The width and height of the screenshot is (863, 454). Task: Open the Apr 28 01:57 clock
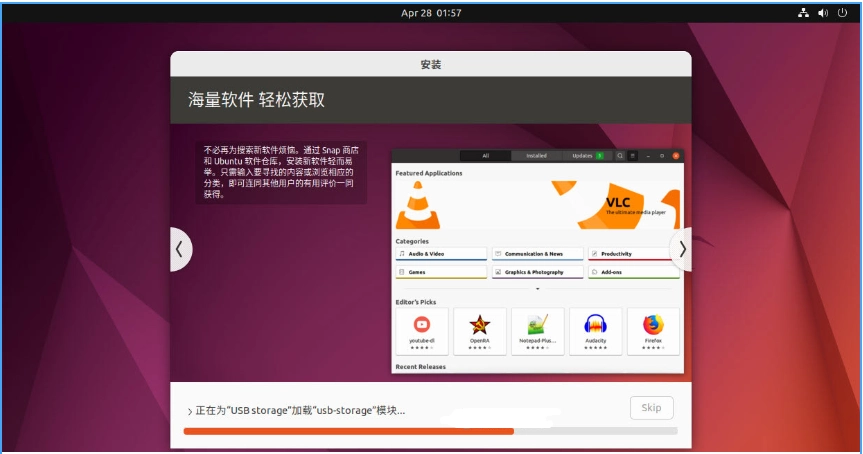431,13
